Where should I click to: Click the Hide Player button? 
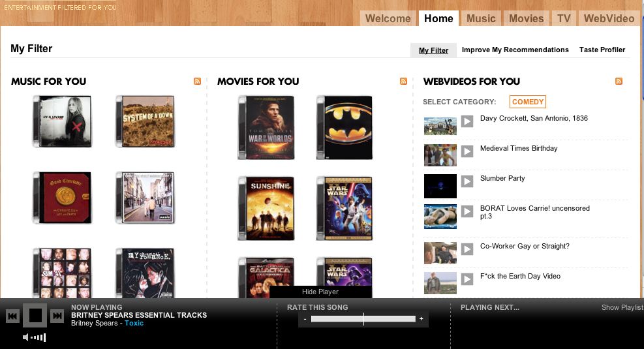[x=320, y=292]
